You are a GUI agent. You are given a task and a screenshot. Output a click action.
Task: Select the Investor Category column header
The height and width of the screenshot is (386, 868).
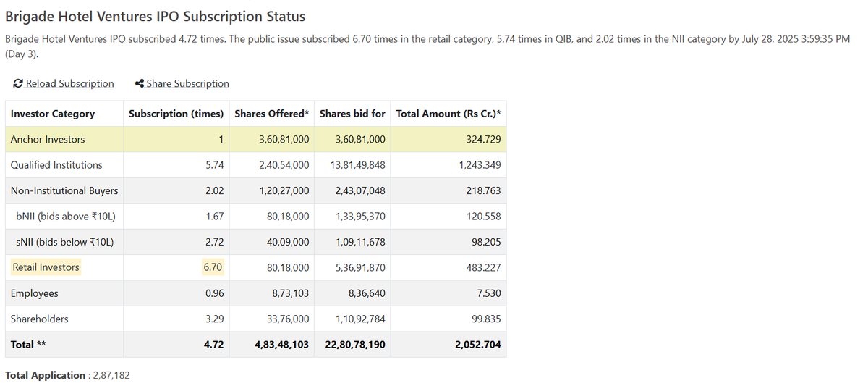(53, 114)
